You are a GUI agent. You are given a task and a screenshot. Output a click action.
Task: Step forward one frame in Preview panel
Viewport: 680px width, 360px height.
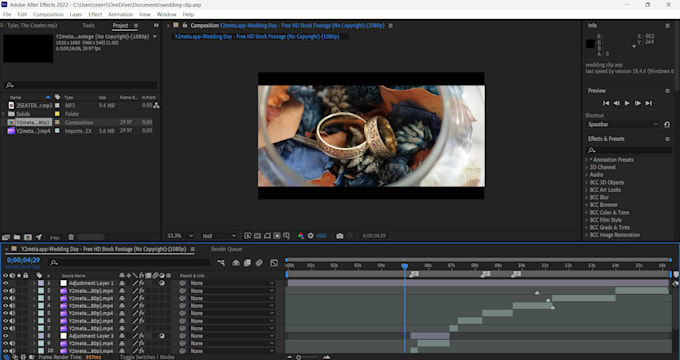(638, 103)
